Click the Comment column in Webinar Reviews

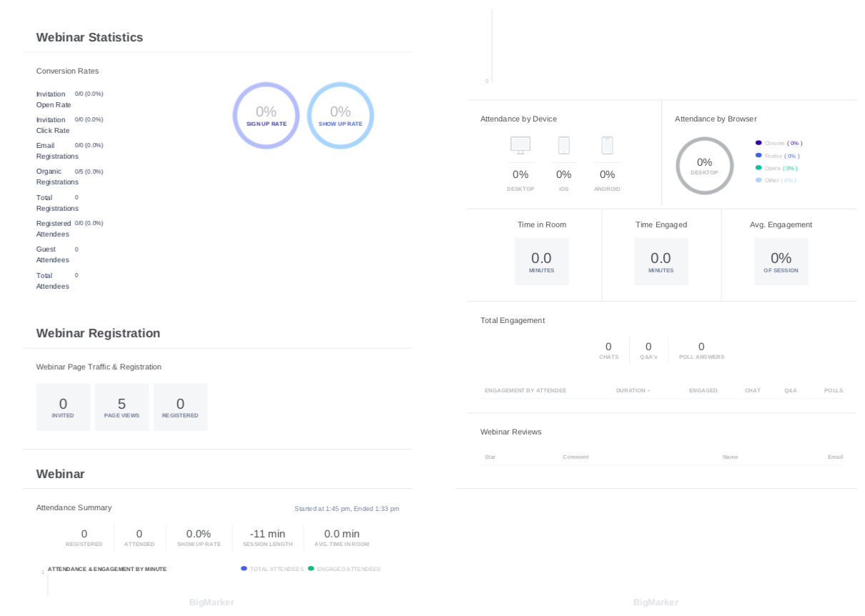coord(576,457)
